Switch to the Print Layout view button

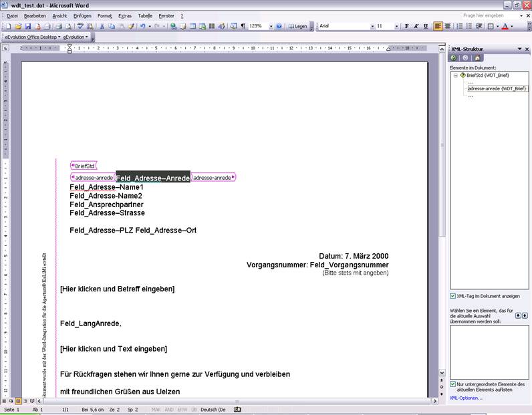click(x=18, y=401)
